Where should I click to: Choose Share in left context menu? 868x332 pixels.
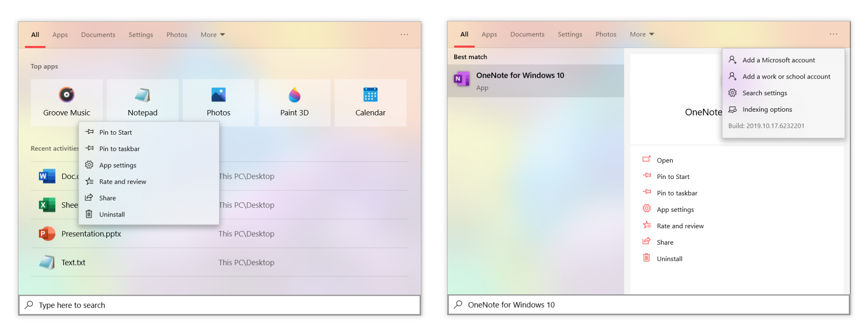(149, 198)
